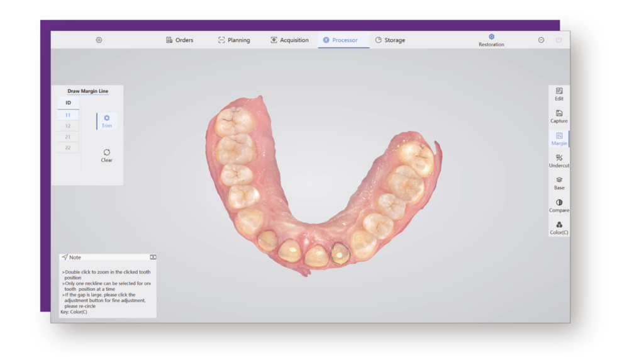The image size is (644, 360).
Task: Click the Trim margin button
Action: click(107, 121)
